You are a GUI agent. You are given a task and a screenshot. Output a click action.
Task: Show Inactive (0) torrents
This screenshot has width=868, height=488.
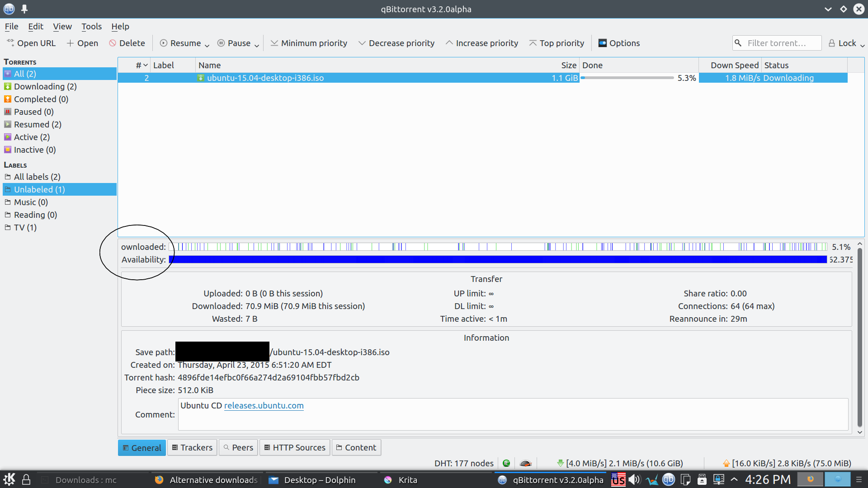point(60,150)
